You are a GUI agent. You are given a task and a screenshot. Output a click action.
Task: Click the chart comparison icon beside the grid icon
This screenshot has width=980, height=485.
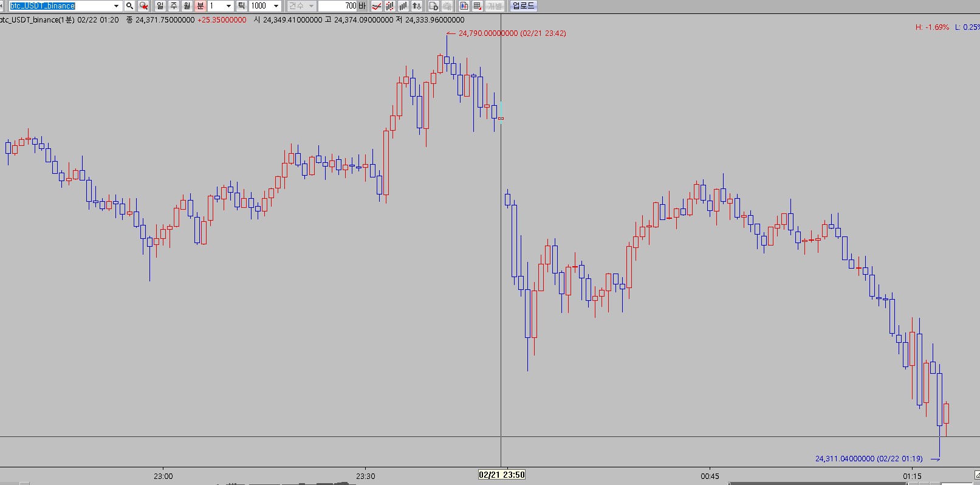coord(464,6)
